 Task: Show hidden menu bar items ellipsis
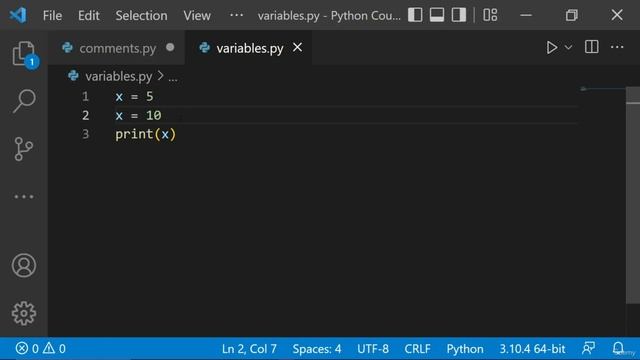[x=236, y=16]
